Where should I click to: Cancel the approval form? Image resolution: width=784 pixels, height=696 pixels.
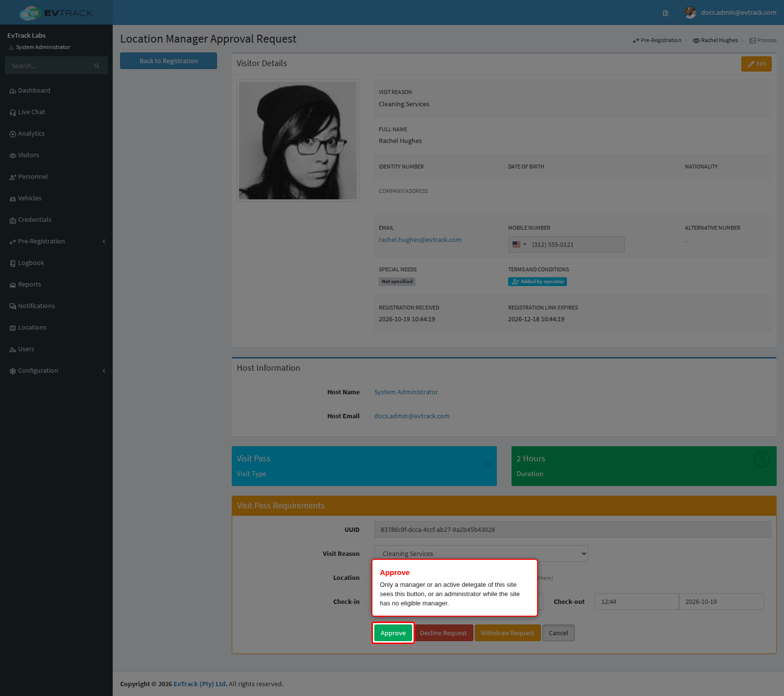[x=559, y=633]
